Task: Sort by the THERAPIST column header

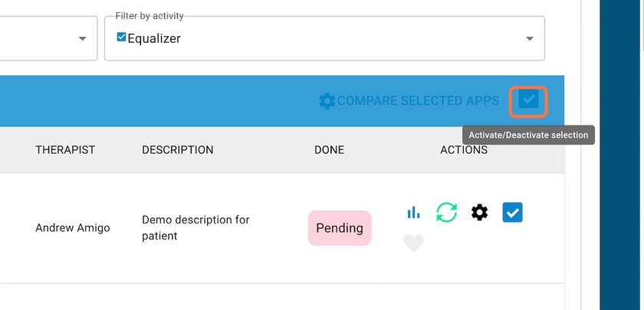Action: point(65,150)
